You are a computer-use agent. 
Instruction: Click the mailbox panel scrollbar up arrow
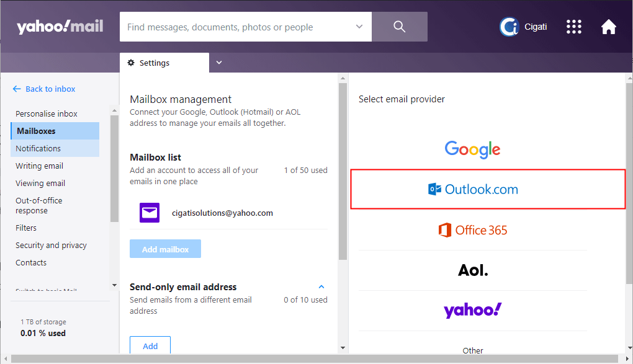click(x=343, y=78)
